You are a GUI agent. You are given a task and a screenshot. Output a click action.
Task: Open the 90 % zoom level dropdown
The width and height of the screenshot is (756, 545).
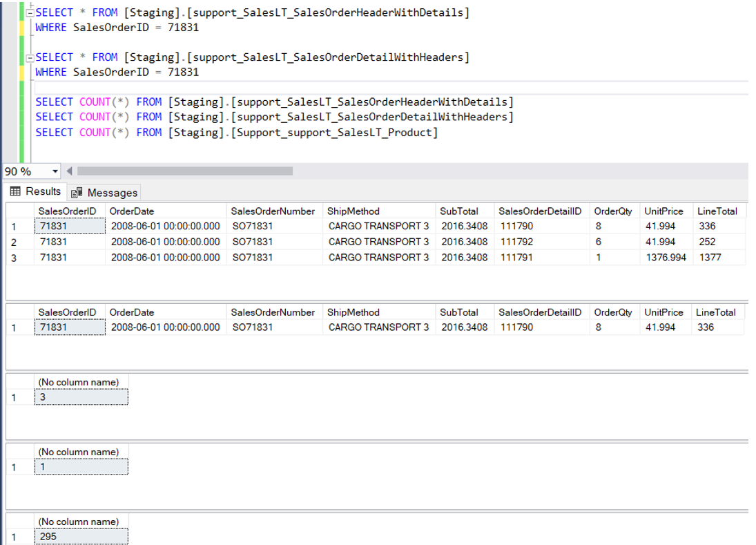pyautogui.click(x=55, y=171)
